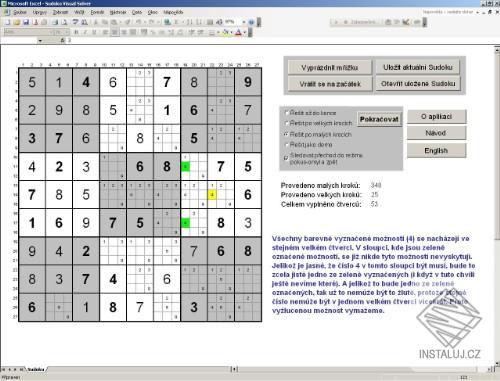The image size is (500, 381).
Task: Click the horizontal scrollbar at bottom
Action: pyautogui.click(x=362, y=369)
